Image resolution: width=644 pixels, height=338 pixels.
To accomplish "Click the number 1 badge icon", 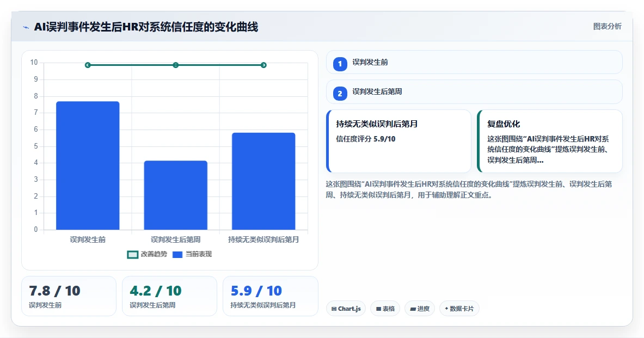I will 340,64.
